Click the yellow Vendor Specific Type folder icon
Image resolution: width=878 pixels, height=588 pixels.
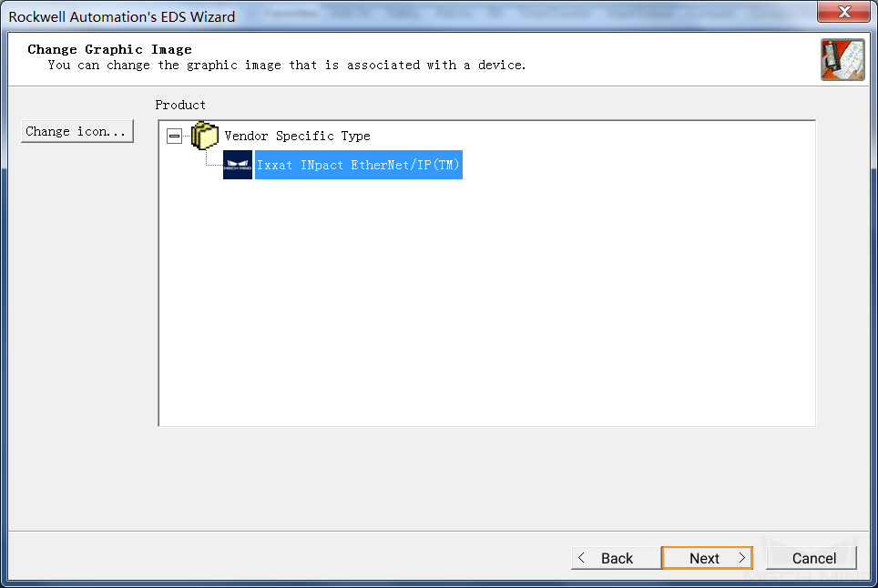click(x=204, y=136)
